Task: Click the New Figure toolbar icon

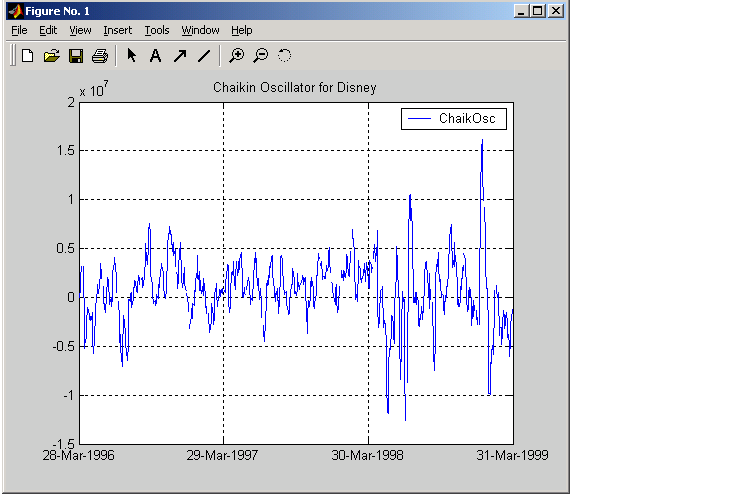Action: [28, 56]
